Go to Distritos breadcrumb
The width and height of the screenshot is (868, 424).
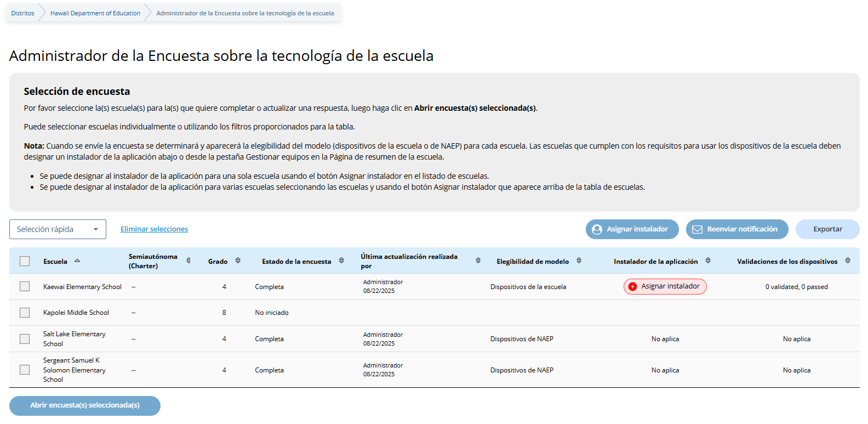(x=22, y=13)
